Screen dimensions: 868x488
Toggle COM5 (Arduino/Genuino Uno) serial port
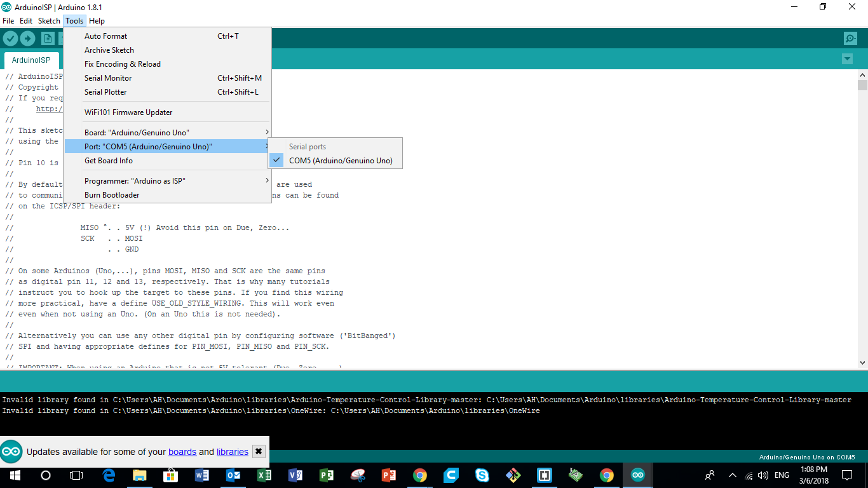tap(336, 161)
